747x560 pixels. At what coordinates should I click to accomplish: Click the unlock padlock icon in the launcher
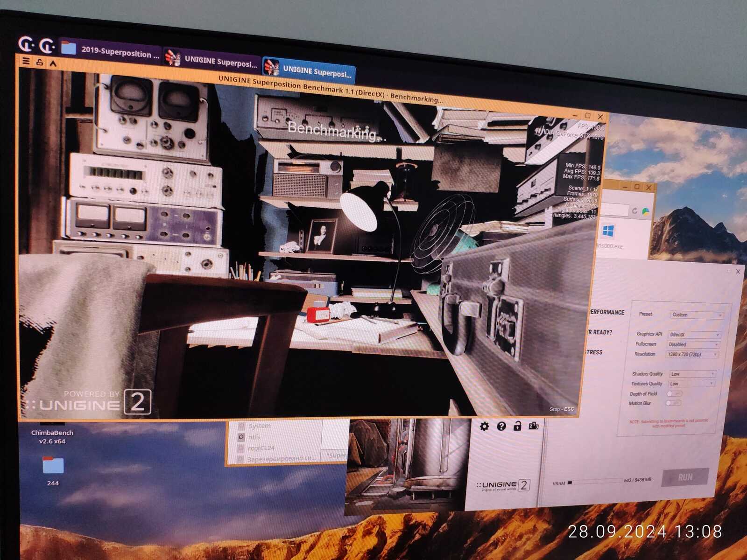tap(517, 426)
